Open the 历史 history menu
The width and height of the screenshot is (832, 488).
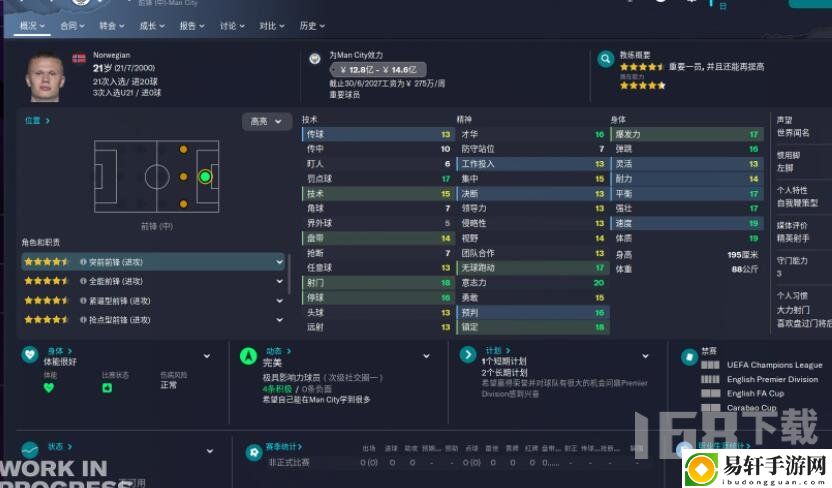click(x=311, y=25)
